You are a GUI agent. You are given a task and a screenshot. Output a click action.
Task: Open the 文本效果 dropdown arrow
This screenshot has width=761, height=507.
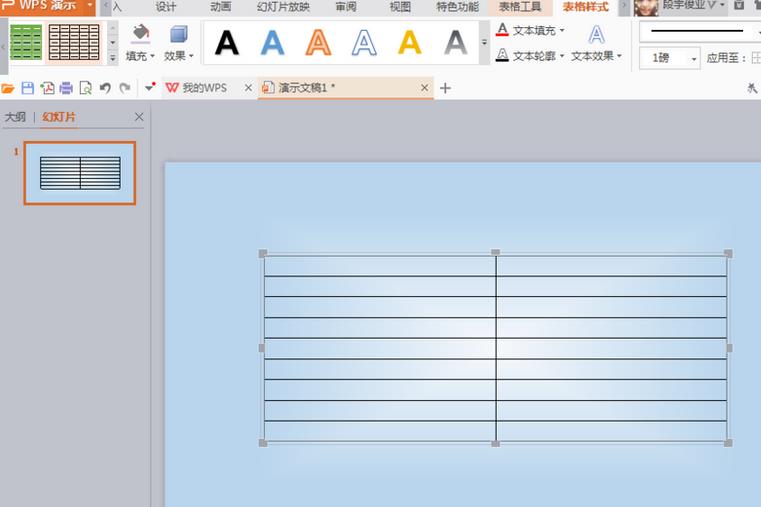pyautogui.click(x=619, y=56)
